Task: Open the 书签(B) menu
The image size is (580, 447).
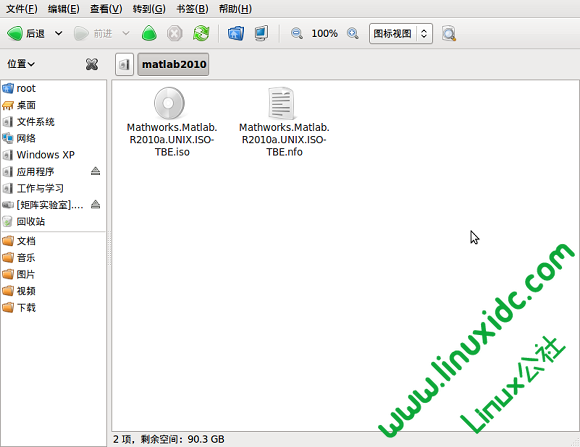Action: click(192, 9)
